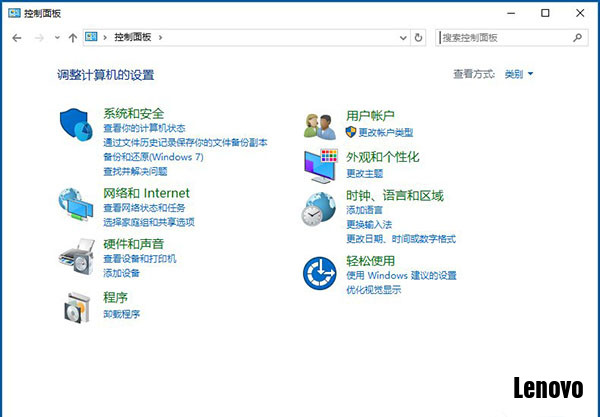
Task: Click the forward navigation arrow
Action: 39,37
